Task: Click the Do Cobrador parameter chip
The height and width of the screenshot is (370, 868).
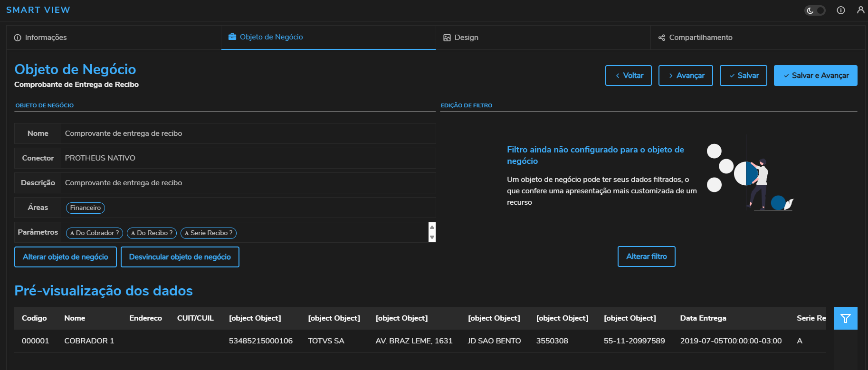Action: click(95, 233)
